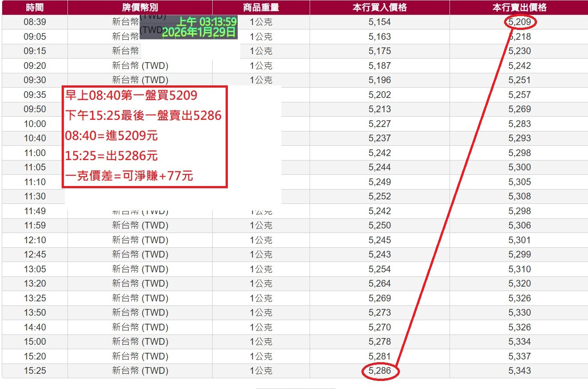The height and width of the screenshot is (389, 588).
Task: Click sell price 5,230 at 09:15
Action: 520,51
